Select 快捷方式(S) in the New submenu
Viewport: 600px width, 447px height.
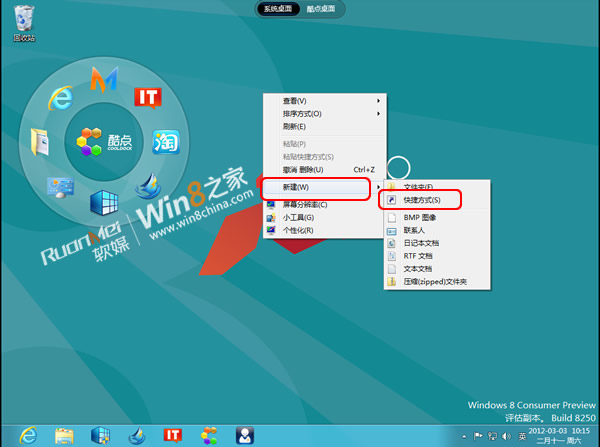(x=437, y=200)
